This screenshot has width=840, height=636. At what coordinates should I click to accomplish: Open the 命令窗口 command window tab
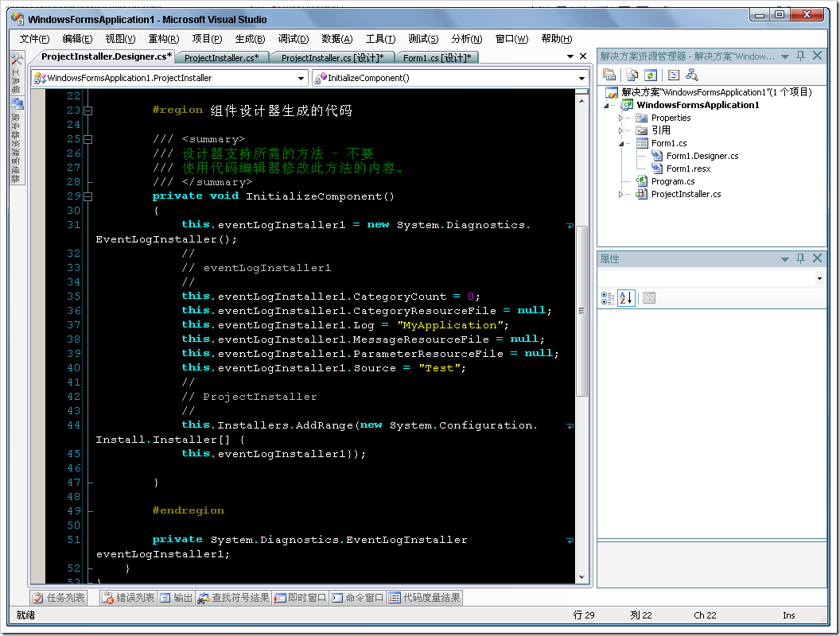357,598
